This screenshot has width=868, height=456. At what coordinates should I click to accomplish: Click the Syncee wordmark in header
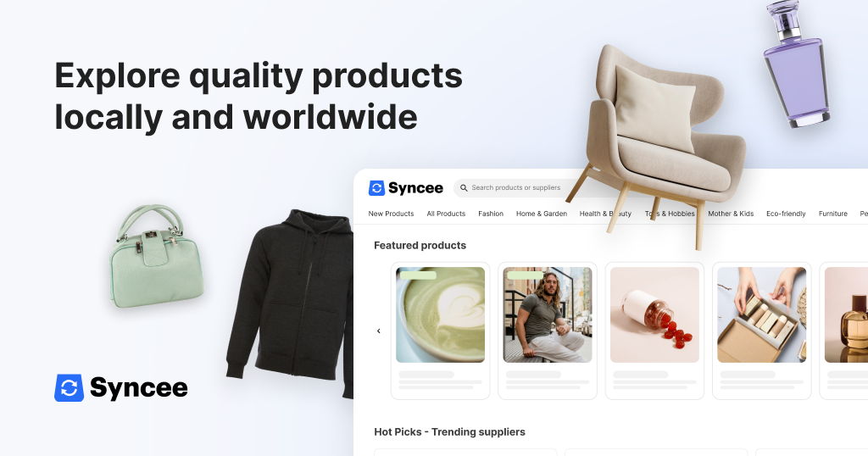tap(415, 188)
